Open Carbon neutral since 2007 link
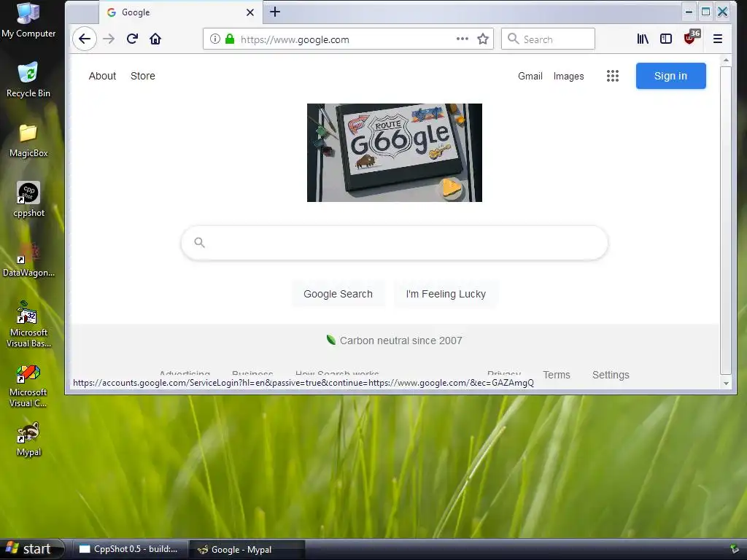This screenshot has height=560, width=747. click(395, 341)
